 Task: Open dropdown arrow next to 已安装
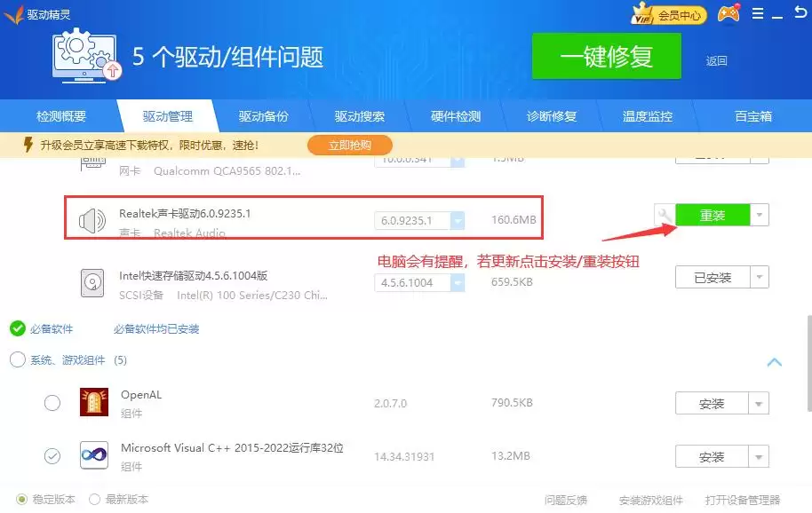pos(760,277)
